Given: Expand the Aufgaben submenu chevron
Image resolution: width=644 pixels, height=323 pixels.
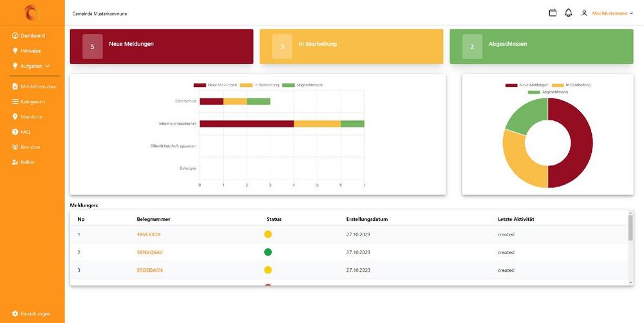Looking at the screenshot, I should (48, 66).
